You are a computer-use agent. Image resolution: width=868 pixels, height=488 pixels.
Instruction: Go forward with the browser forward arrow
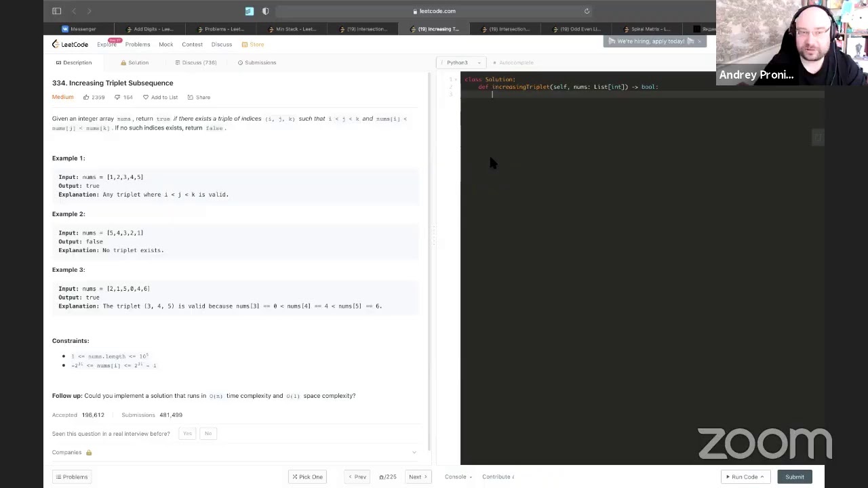[x=89, y=11]
